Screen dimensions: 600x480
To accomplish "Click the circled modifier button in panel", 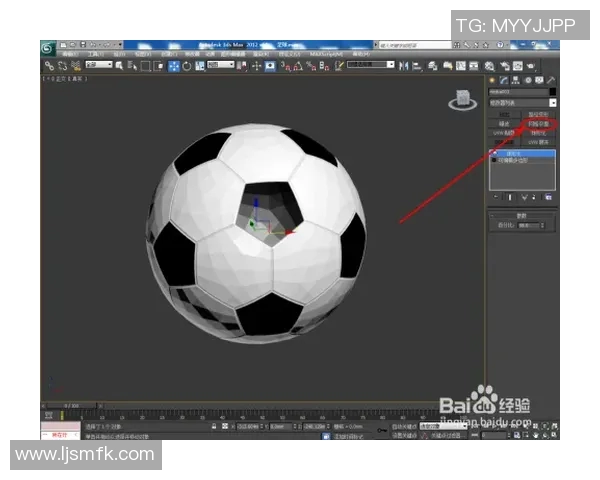I will pyautogui.click(x=539, y=123).
